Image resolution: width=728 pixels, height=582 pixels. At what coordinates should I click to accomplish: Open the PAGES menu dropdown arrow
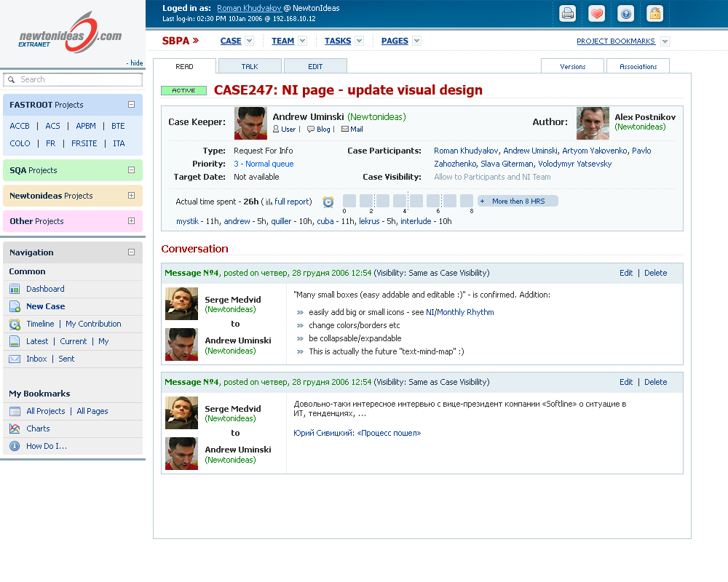416,41
